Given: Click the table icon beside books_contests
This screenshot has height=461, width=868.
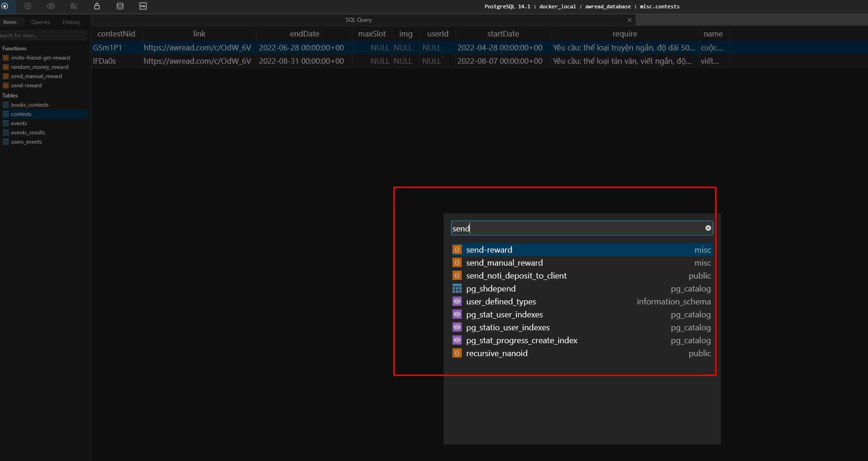Looking at the screenshot, I should pyautogui.click(x=5, y=105).
